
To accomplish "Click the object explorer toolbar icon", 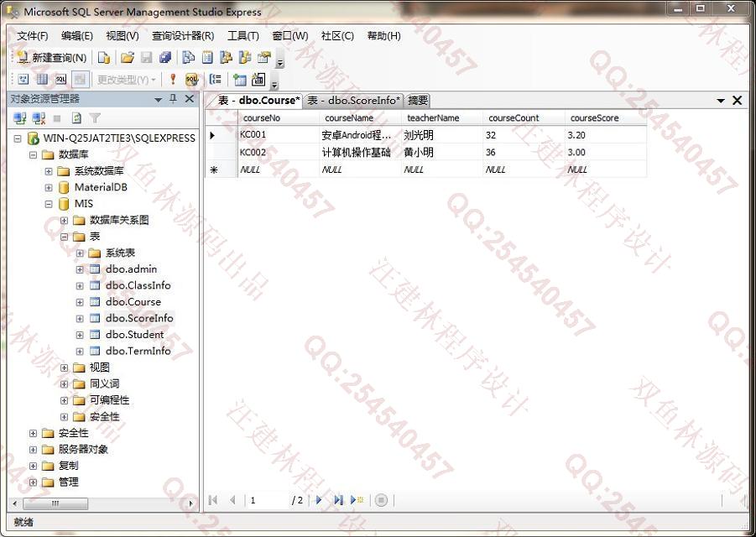I will click(226, 58).
